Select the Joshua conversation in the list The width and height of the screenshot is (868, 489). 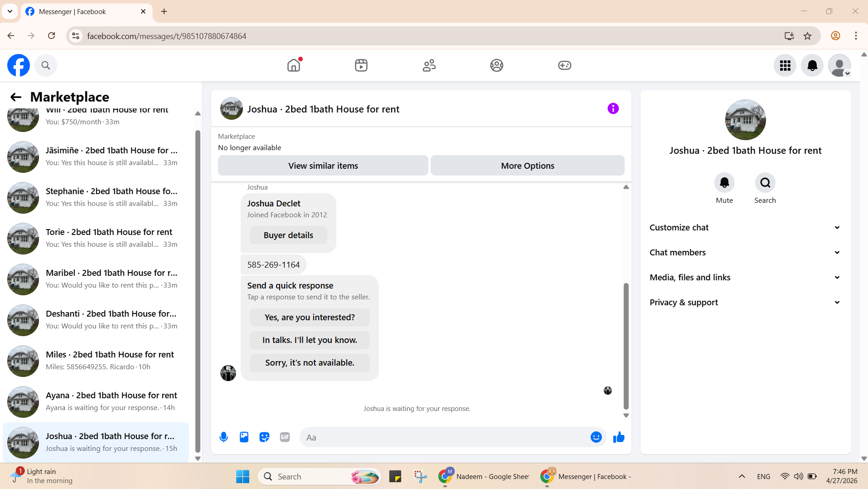96,442
